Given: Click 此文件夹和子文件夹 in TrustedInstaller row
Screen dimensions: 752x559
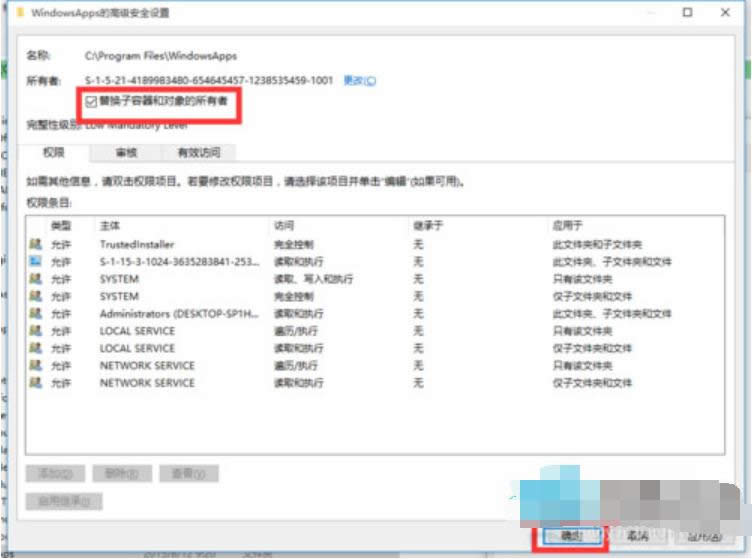Looking at the screenshot, I should coord(597,245).
